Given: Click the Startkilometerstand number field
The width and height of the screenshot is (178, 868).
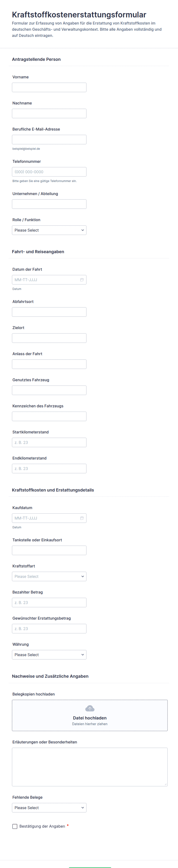Looking at the screenshot, I should click(49, 442).
